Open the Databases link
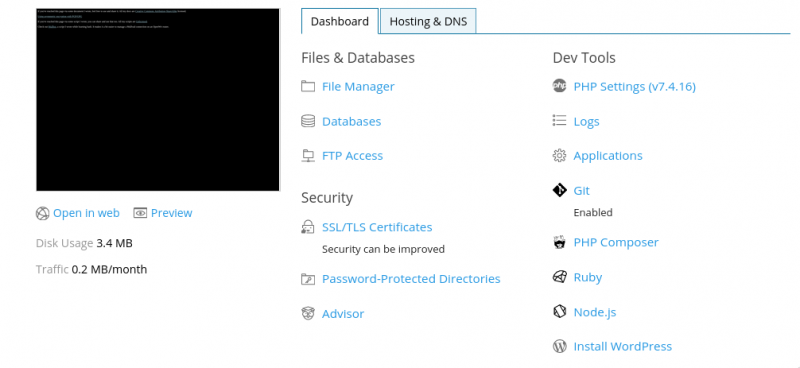This screenshot has height=368, width=800. [x=352, y=121]
